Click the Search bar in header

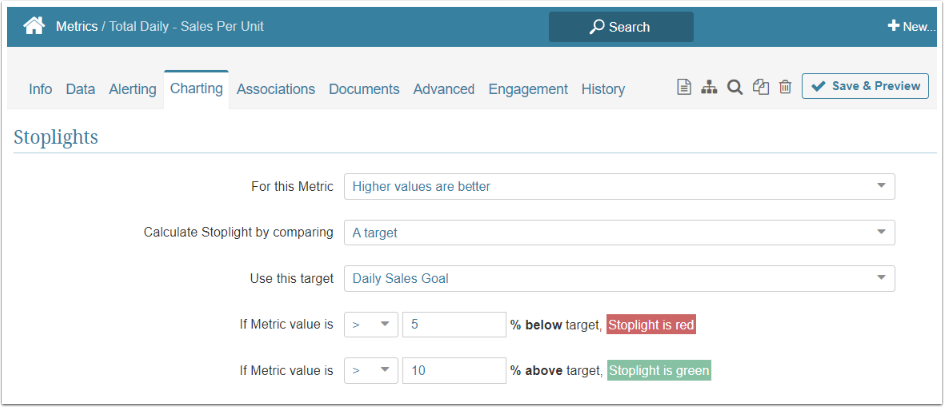620,27
